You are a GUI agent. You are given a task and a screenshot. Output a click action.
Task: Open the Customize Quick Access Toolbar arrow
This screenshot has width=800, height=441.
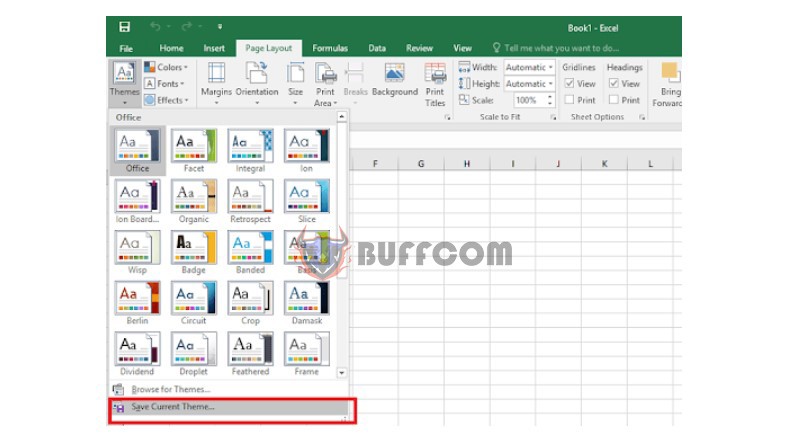220,27
